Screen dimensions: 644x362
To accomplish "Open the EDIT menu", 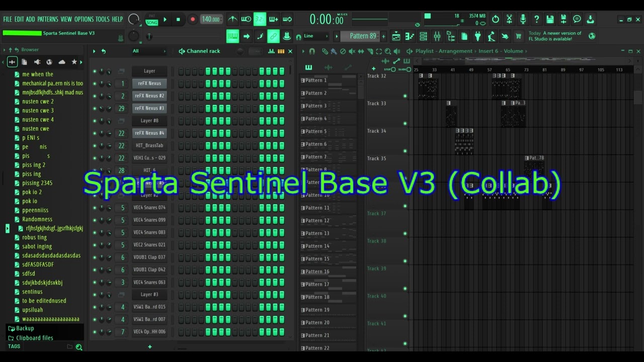I will click(x=19, y=19).
